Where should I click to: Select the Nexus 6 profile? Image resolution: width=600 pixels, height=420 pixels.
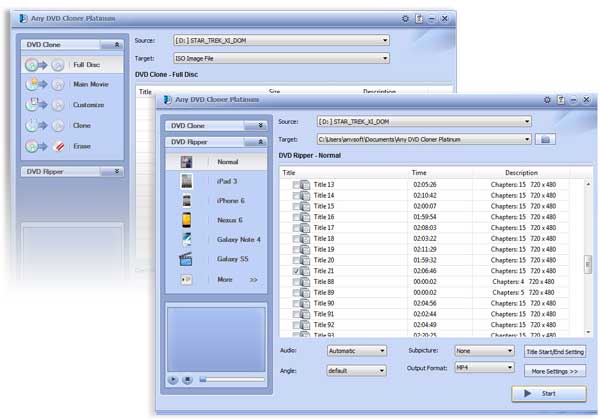pyautogui.click(x=216, y=220)
